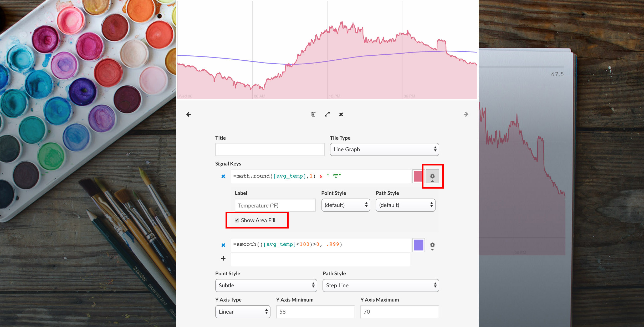
Task: Click the expand fullscreen arrows icon
Action: [x=327, y=114]
